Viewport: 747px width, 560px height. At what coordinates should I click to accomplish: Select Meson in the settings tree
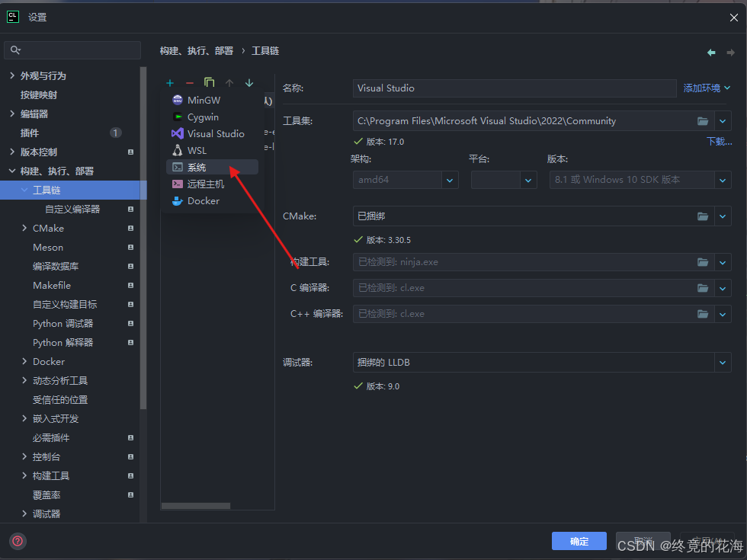click(x=69, y=247)
